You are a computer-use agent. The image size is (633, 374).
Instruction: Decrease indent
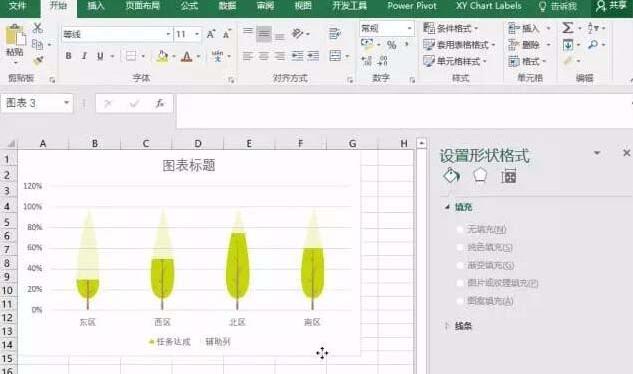pyautogui.click(x=297, y=56)
